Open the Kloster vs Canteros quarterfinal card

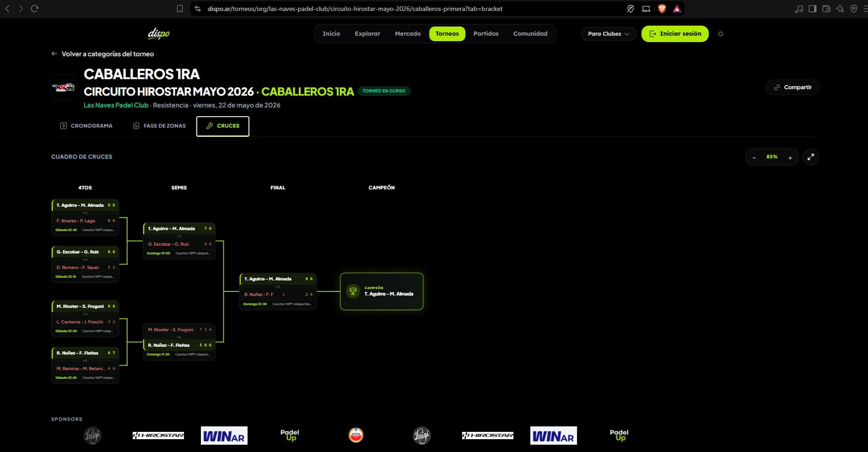(85, 318)
